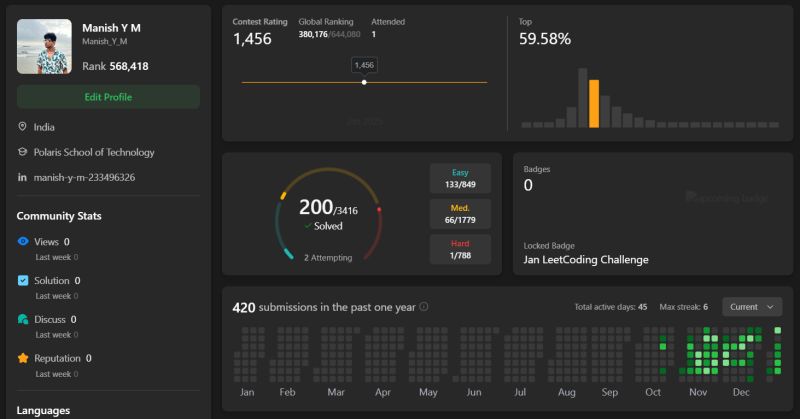Click the Top 59.58% value

tap(545, 39)
